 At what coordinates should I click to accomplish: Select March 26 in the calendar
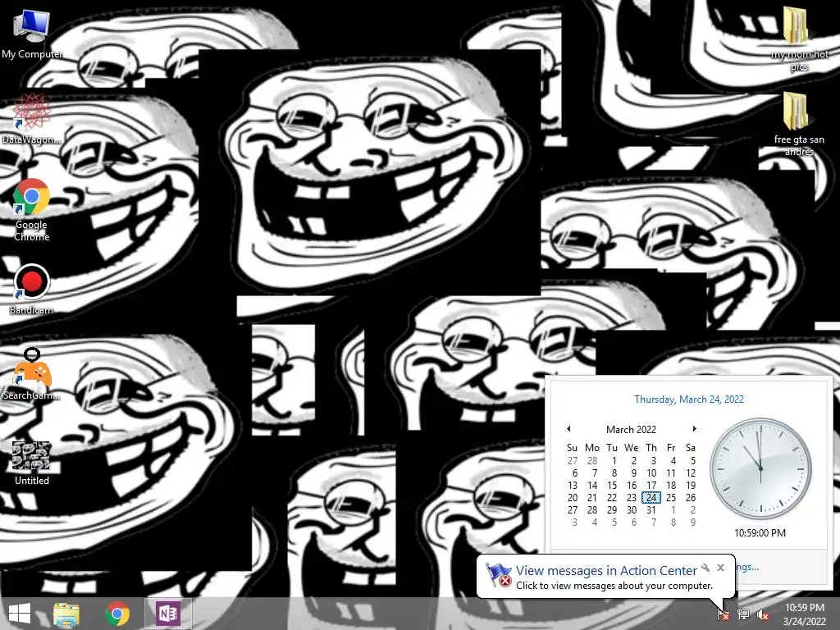[691, 498]
